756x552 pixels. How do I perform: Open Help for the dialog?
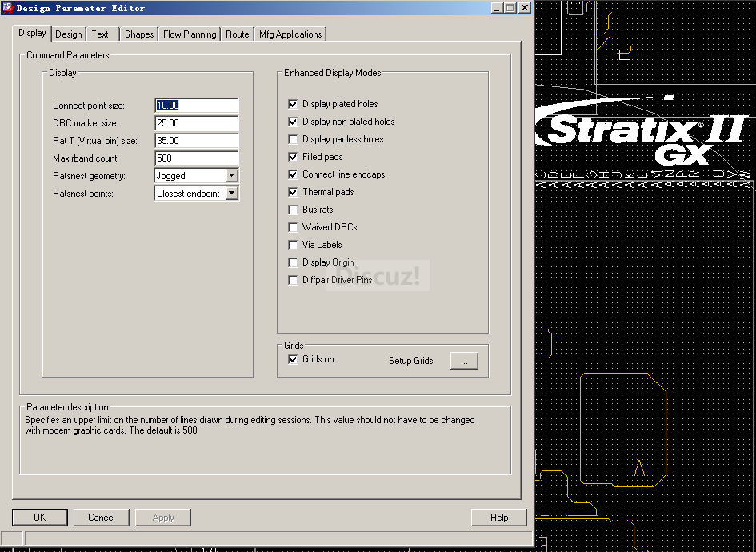[x=499, y=518]
